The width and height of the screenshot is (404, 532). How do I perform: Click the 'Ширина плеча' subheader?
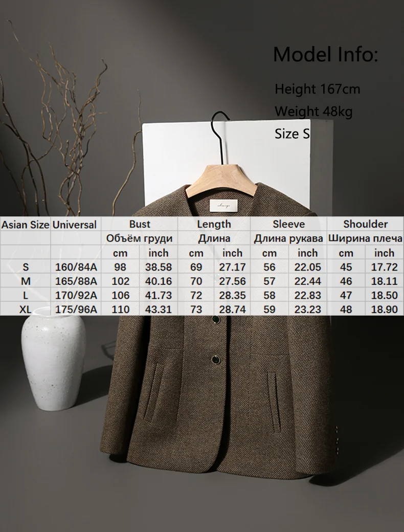(x=365, y=238)
